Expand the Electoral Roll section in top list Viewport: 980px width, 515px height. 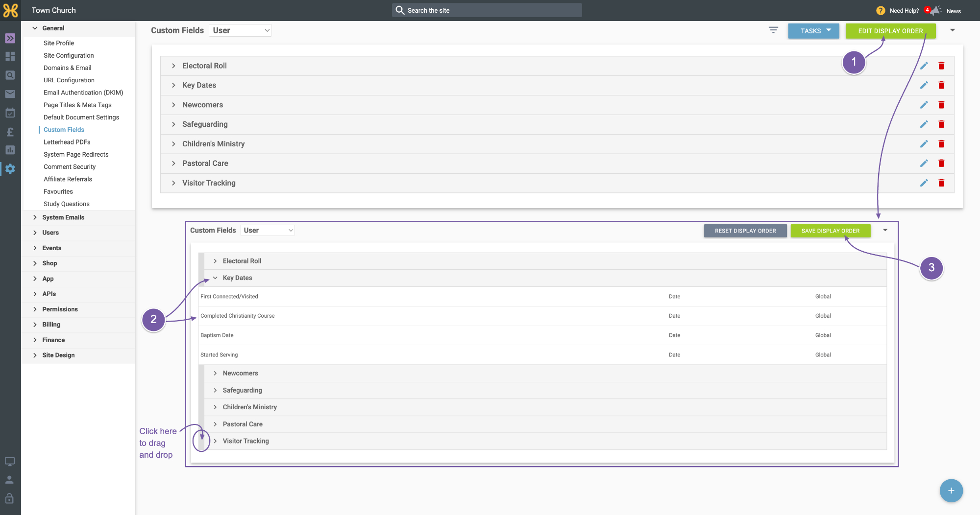click(x=173, y=66)
